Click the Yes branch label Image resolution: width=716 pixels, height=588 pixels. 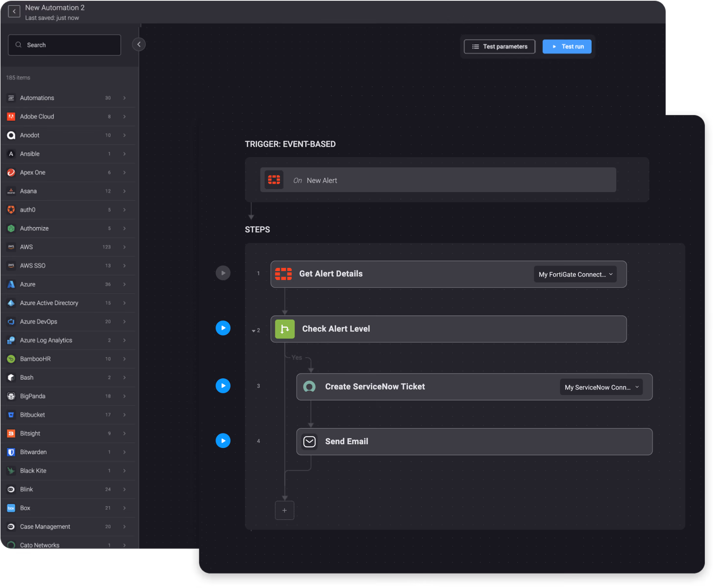tap(297, 358)
